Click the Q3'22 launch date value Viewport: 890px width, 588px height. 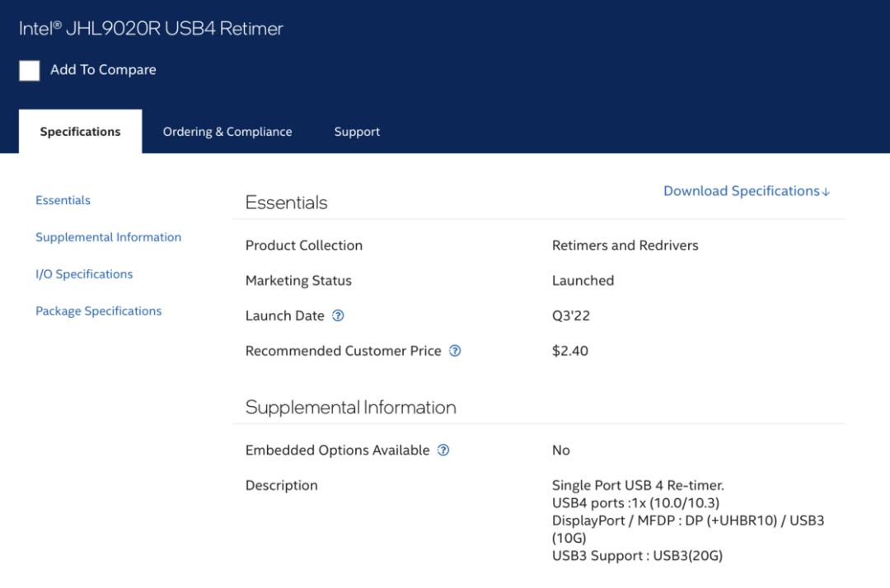click(x=571, y=315)
